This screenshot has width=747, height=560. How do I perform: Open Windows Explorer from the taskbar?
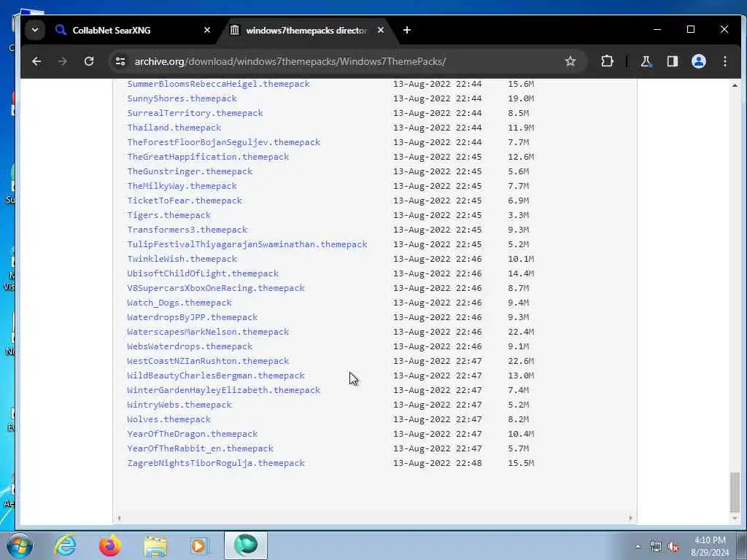[x=155, y=545]
